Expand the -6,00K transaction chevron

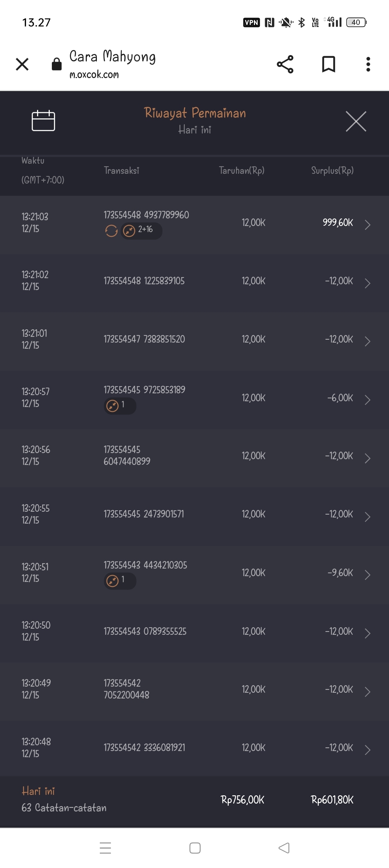[367, 400]
